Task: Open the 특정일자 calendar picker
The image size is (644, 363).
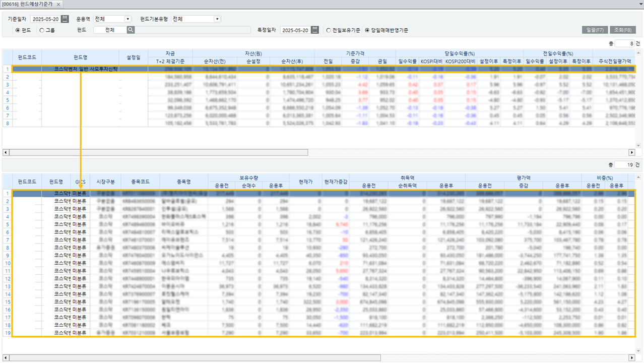Action: tap(315, 30)
